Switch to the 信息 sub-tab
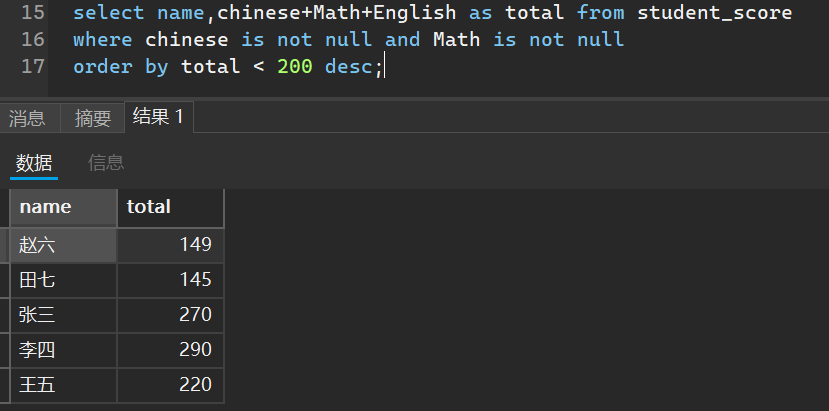 (106, 163)
